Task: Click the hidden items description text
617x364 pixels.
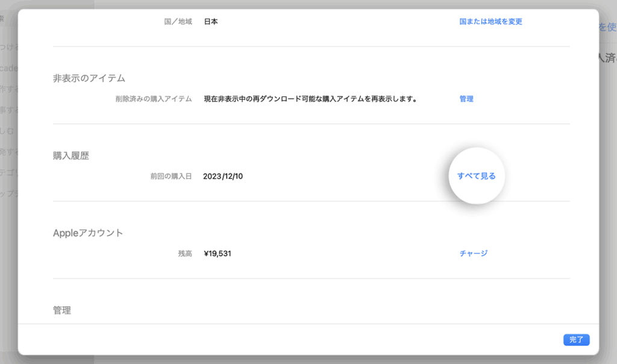Action: pos(310,99)
